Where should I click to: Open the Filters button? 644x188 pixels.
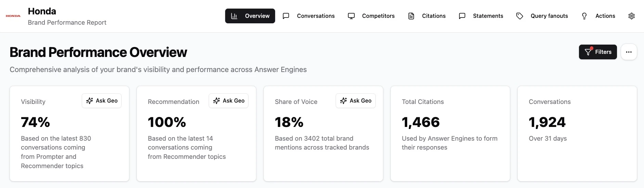pos(598,52)
